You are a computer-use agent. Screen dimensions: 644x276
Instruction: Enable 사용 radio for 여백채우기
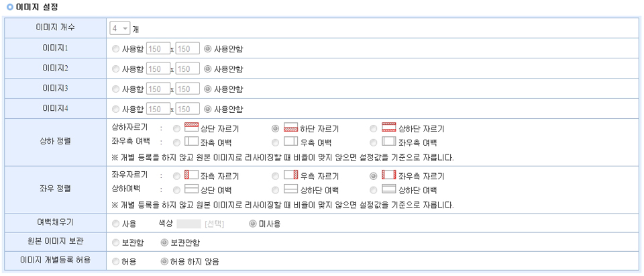click(116, 224)
